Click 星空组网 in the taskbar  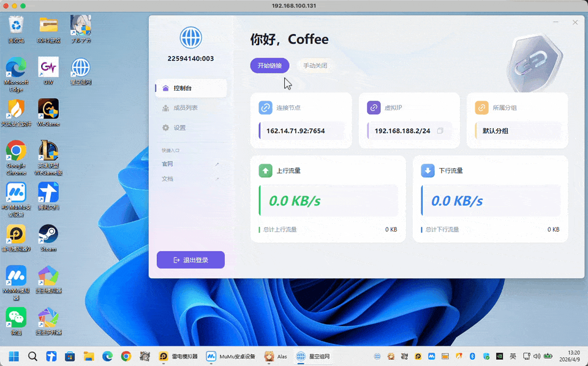tap(313, 356)
